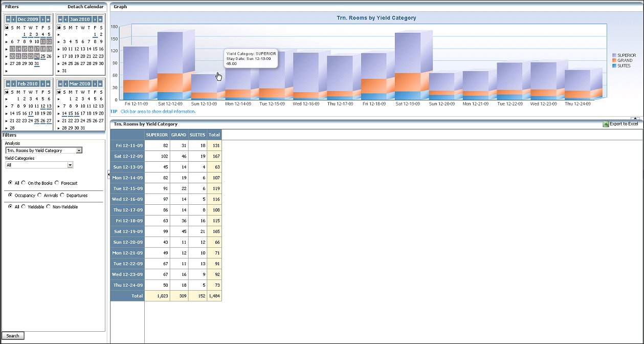Select December 13 in the Dec 2009 calendar
Screen dimensions: 644x344
pos(12,49)
